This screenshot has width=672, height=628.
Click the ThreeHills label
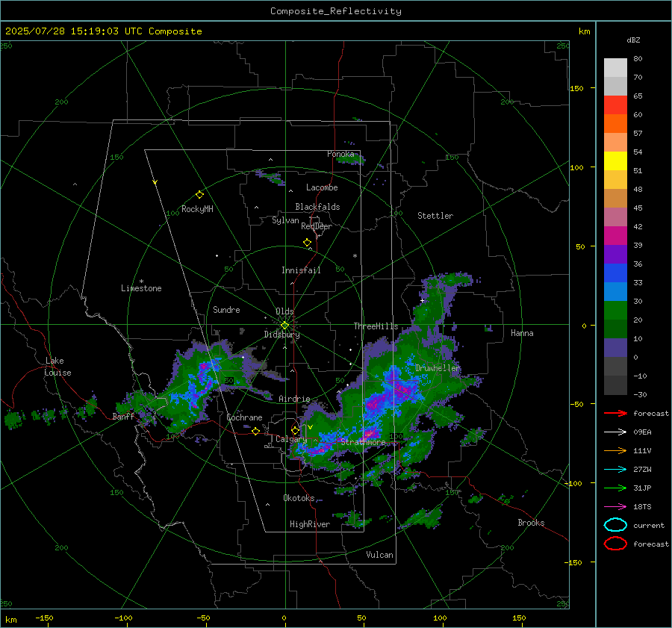coord(376,326)
